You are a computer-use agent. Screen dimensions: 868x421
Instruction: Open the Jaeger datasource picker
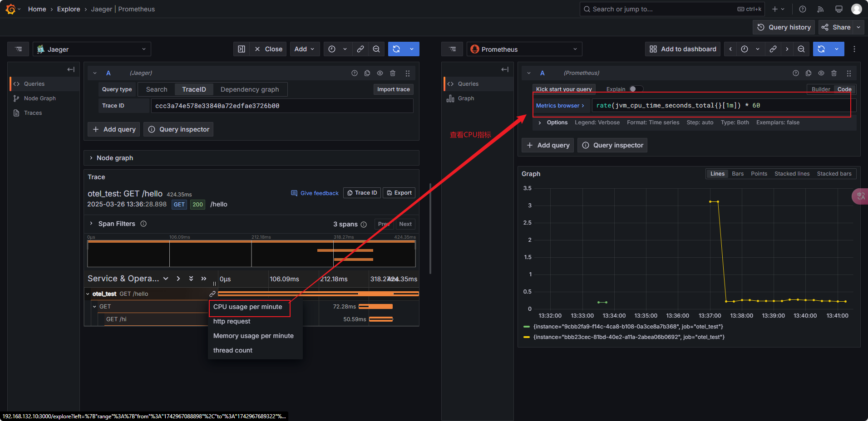92,49
